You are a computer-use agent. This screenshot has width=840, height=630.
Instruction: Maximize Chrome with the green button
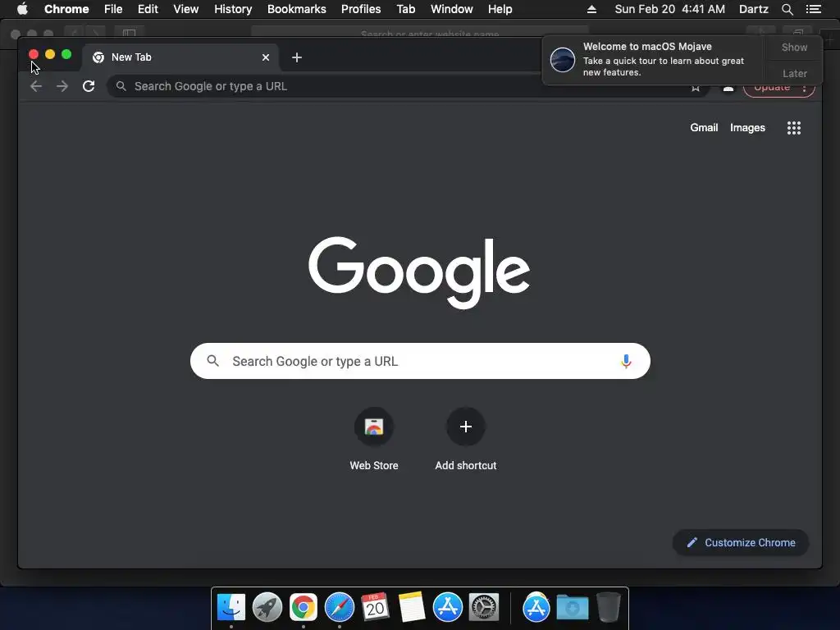tap(66, 54)
